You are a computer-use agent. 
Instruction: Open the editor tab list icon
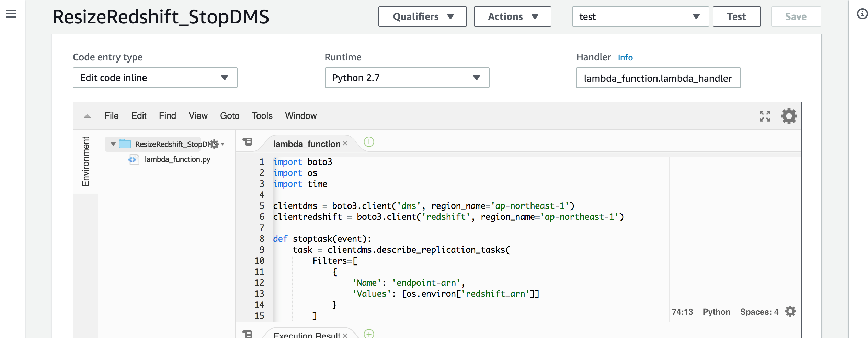click(247, 142)
